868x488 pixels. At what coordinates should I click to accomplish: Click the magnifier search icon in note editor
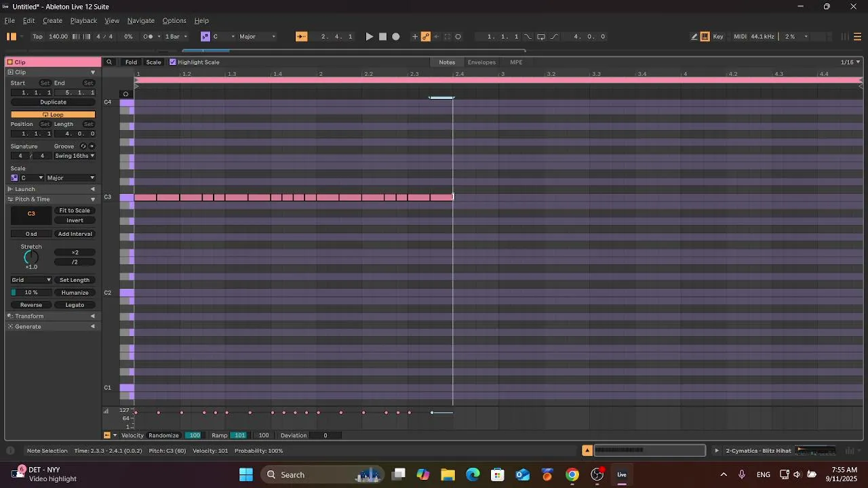click(x=109, y=62)
